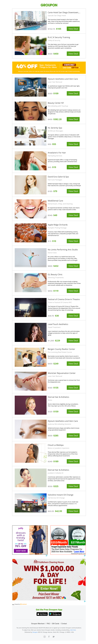This screenshot has width=98, height=644.
Task: Click the Groupon logo at top
Action: (49, 5)
